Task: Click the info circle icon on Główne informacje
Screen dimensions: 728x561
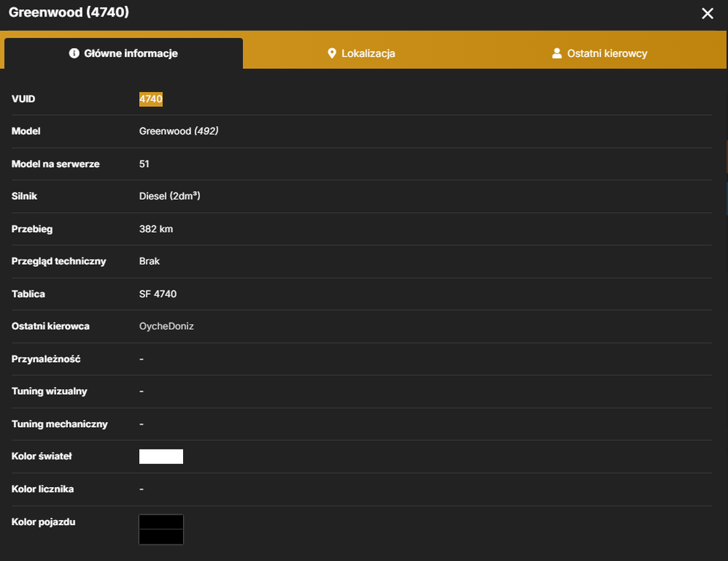Action: [74, 53]
